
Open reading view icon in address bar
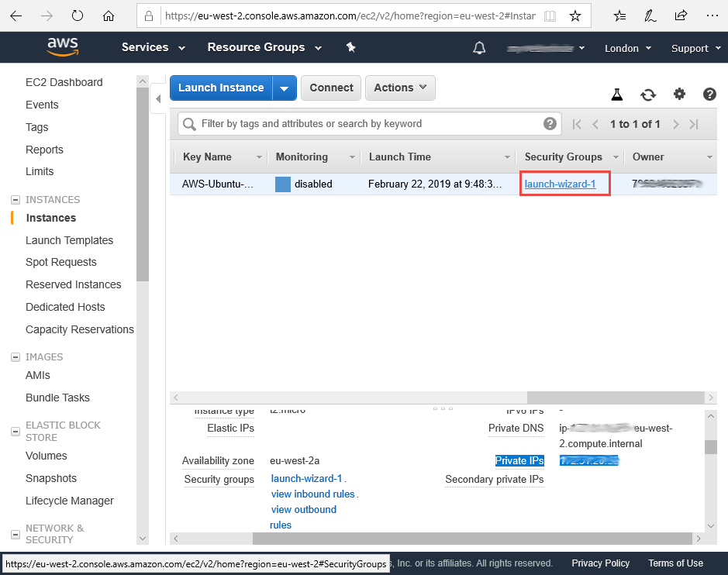(x=550, y=16)
